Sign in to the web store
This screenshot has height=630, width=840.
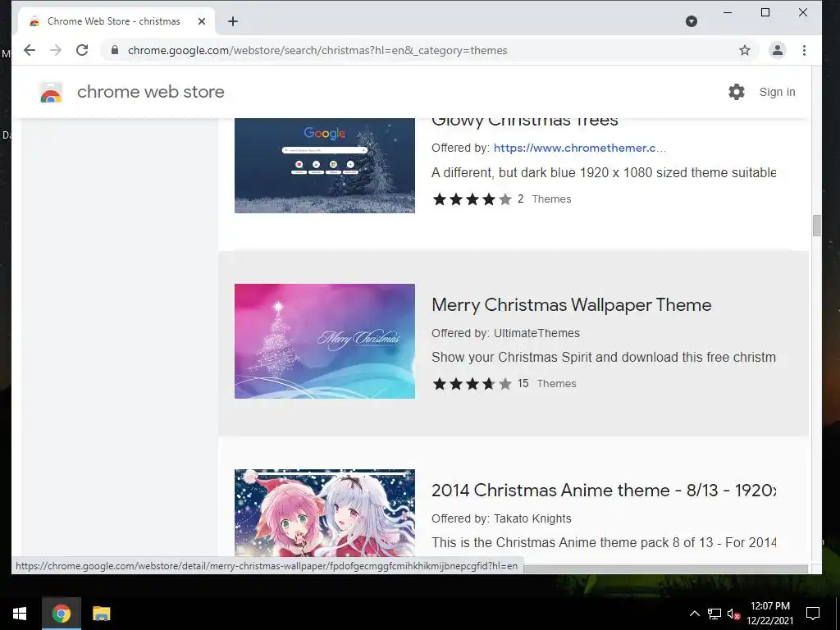777,92
